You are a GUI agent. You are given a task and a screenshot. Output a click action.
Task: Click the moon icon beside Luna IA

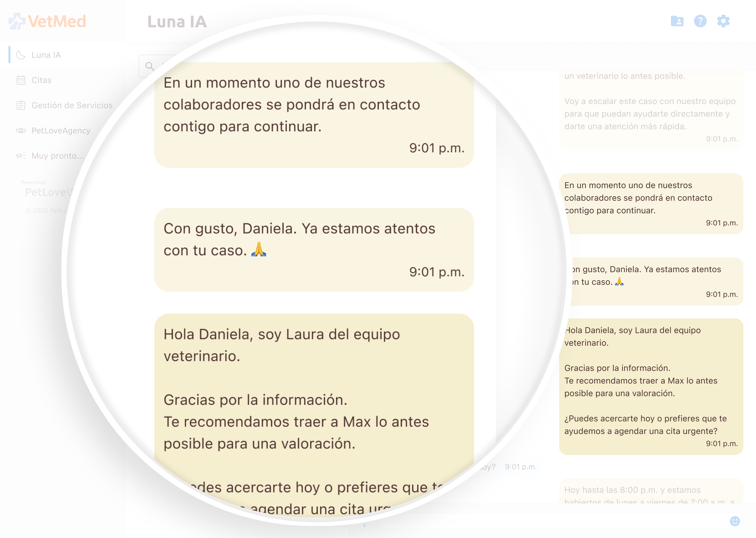pyautogui.click(x=21, y=55)
